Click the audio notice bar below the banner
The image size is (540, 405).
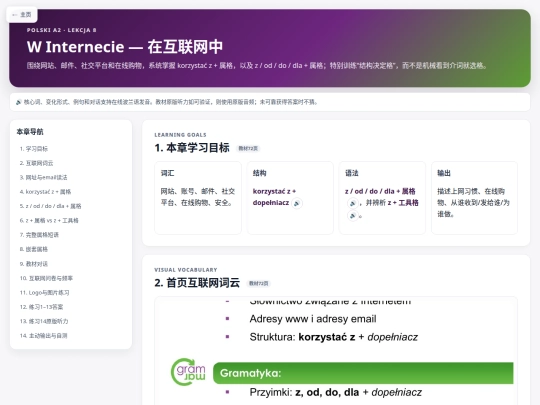coord(270,102)
